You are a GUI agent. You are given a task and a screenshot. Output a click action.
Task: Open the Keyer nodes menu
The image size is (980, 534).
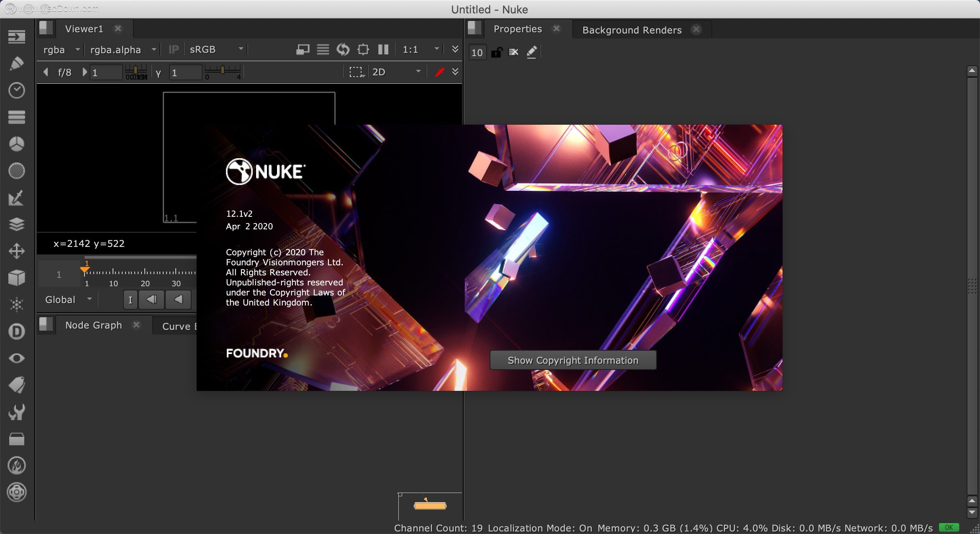[x=17, y=198]
